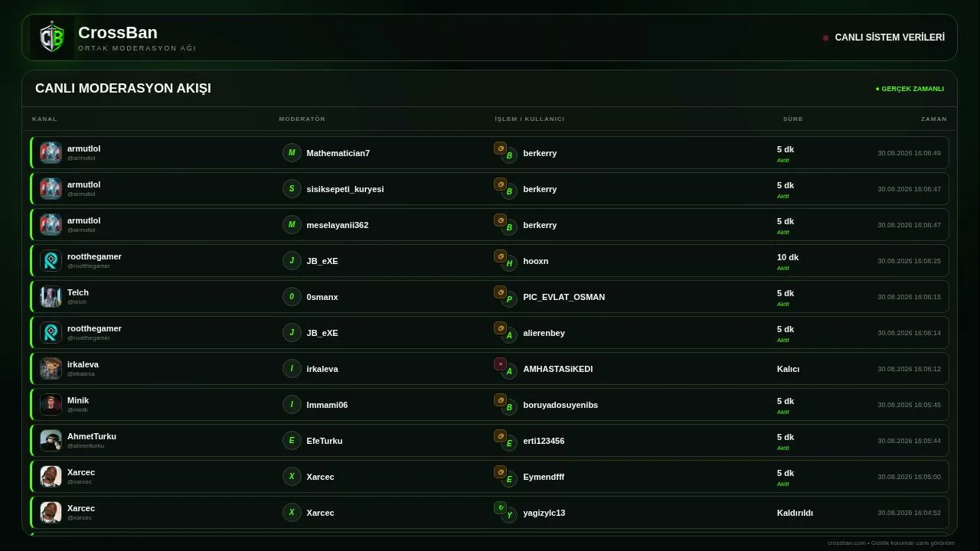Click the Minik channel avatar
Viewport: 980px width, 551px height.
pyautogui.click(x=51, y=405)
